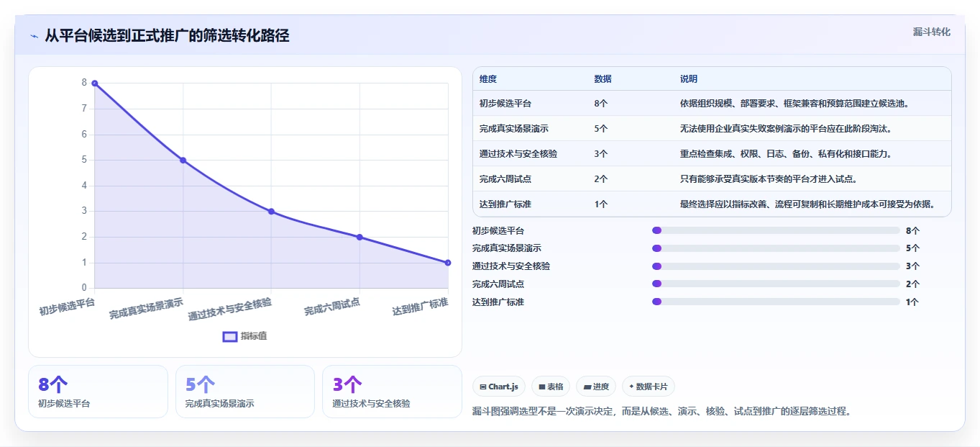Select the 数据卡片 tag chip
This screenshot has height=447, width=980.
(x=648, y=387)
